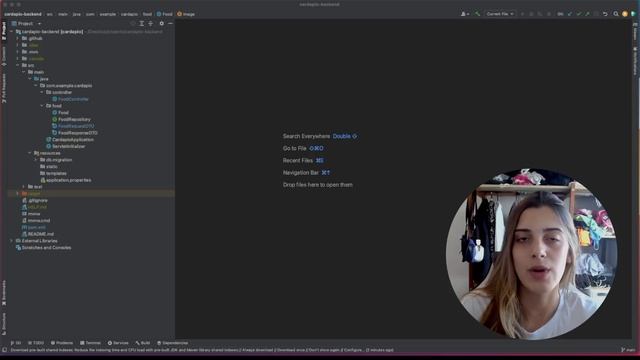Select FoodController in project tree
640x360 pixels.
70,99
